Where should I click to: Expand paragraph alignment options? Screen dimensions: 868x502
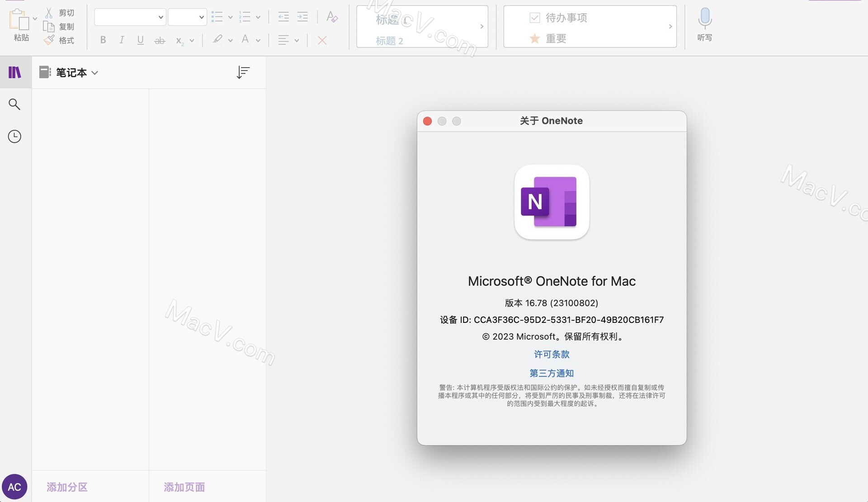(297, 41)
